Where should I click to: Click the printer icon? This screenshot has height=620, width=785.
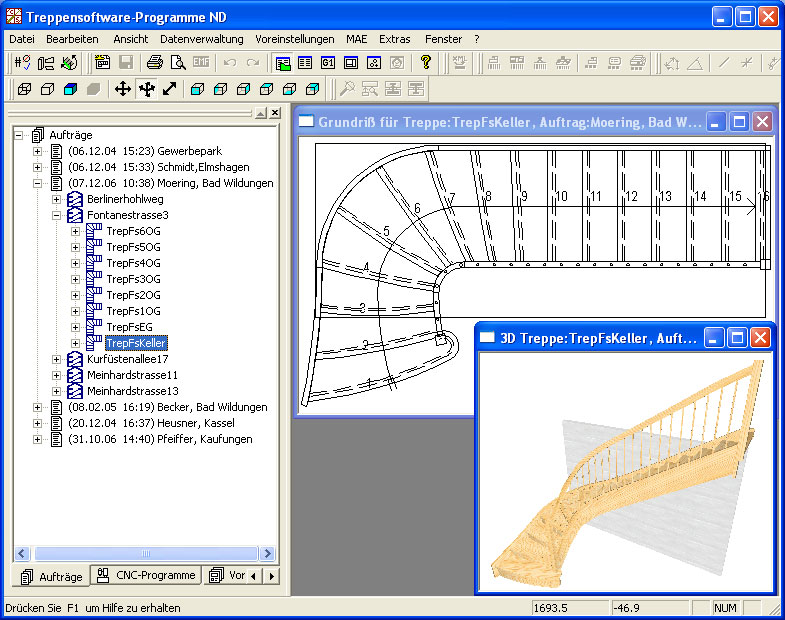click(155, 63)
